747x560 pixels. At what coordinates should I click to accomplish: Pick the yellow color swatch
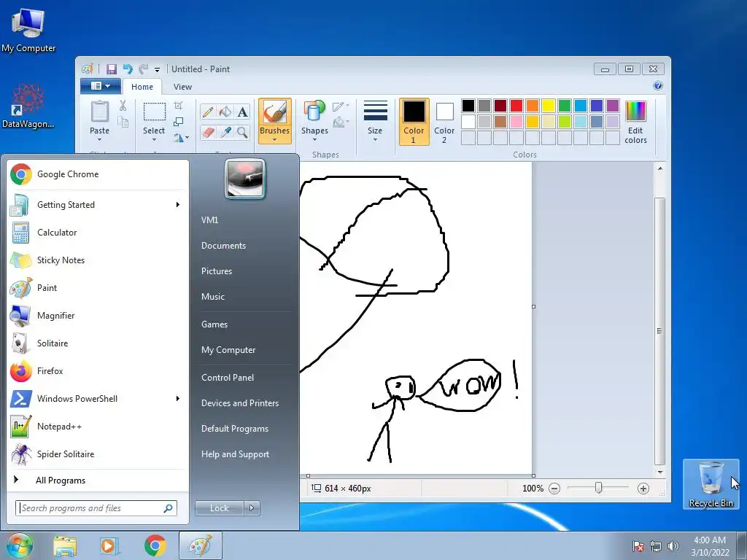pyautogui.click(x=549, y=106)
